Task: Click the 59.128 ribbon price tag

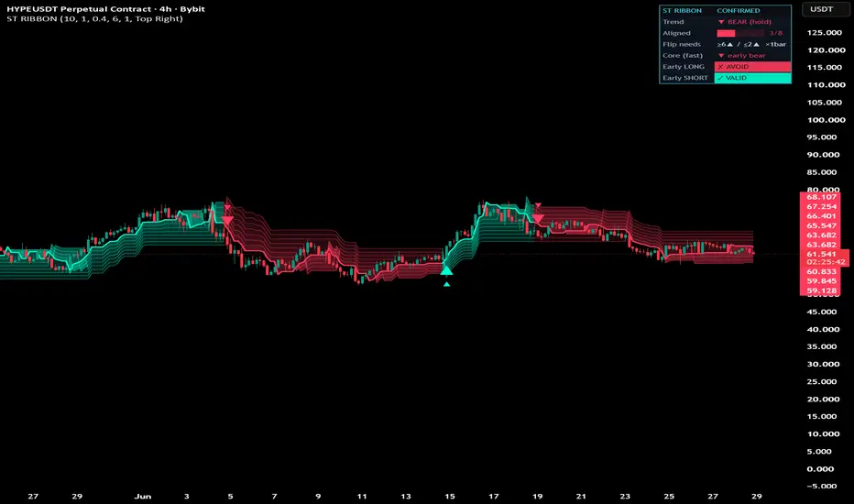Action: (821, 290)
